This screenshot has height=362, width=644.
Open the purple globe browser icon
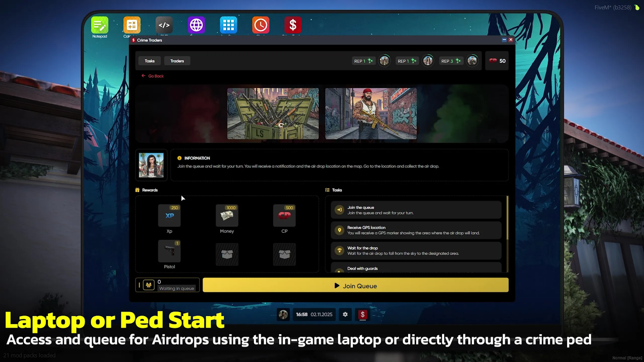coord(196,25)
